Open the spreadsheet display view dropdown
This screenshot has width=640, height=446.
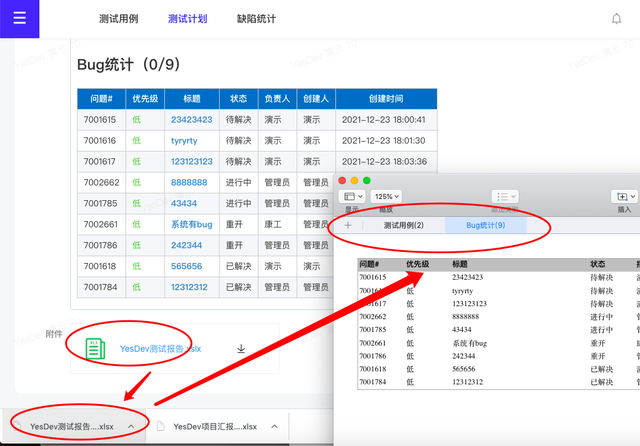pyautogui.click(x=352, y=197)
